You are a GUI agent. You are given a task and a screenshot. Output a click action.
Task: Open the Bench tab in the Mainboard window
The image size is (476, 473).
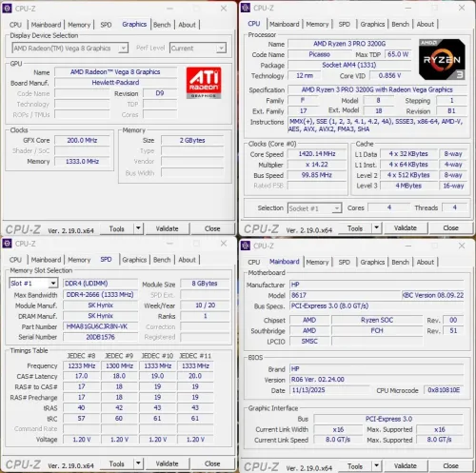400,262
